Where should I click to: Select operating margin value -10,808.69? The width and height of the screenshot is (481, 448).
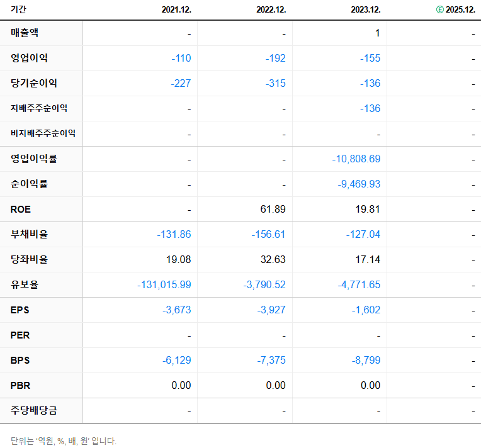[x=356, y=159]
